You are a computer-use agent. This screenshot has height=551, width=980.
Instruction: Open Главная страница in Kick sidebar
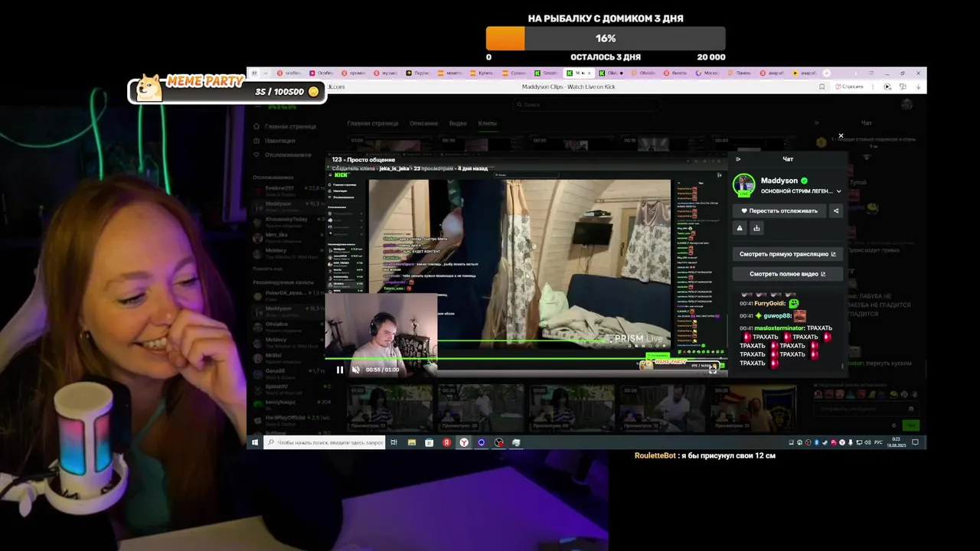pos(284,126)
